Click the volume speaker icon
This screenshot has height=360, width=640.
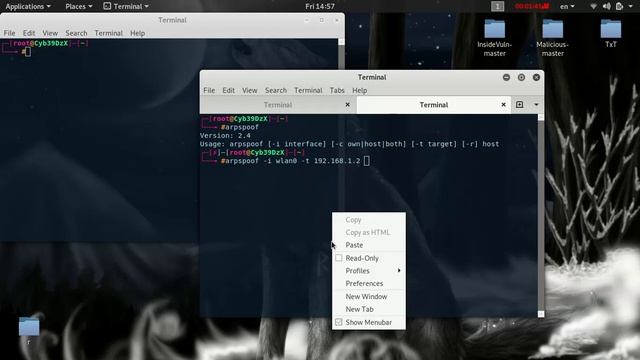[x=607, y=6]
